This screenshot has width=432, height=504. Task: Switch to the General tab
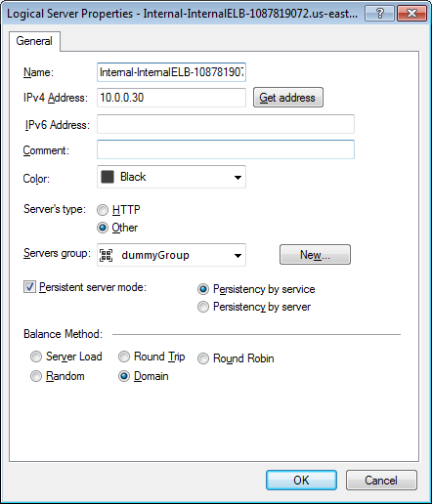34,41
